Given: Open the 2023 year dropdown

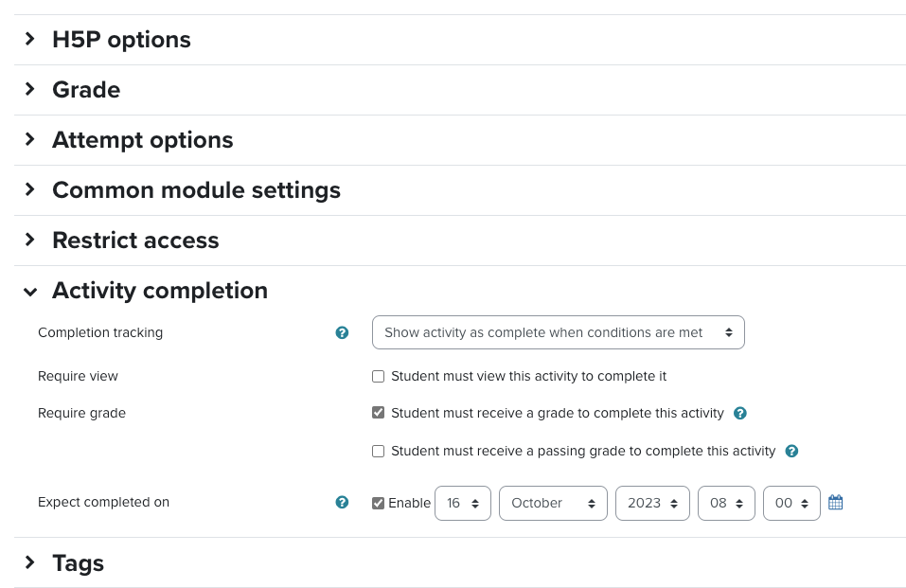Looking at the screenshot, I should click(x=652, y=503).
